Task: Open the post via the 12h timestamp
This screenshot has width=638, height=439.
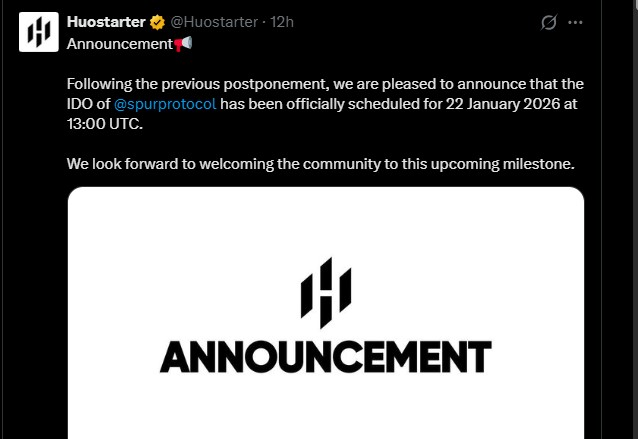Action: coord(283,22)
